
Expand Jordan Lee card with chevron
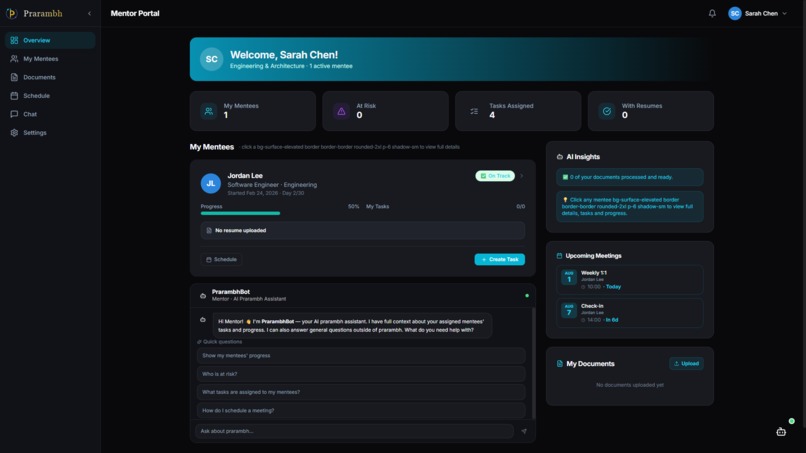pos(522,176)
